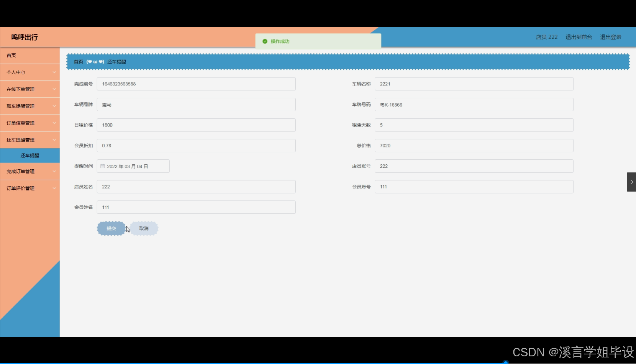
Task: Click the 会员折扣 input showing 0.78
Action: pos(196,146)
